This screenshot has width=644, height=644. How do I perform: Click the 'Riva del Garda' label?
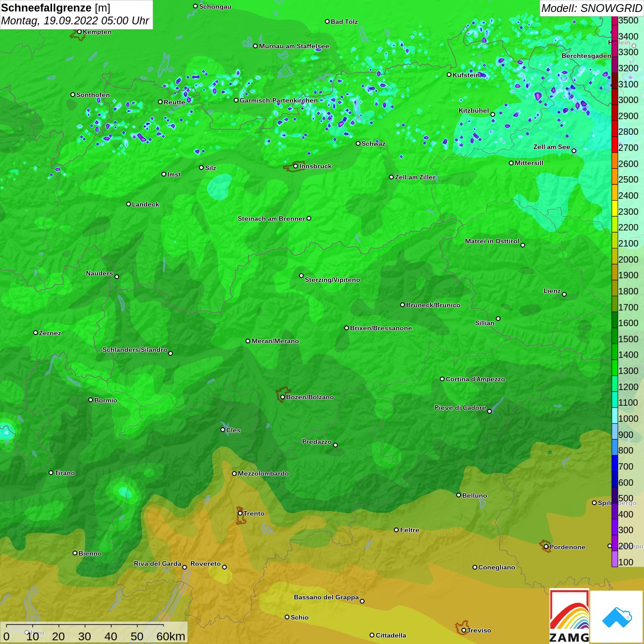pos(157,563)
